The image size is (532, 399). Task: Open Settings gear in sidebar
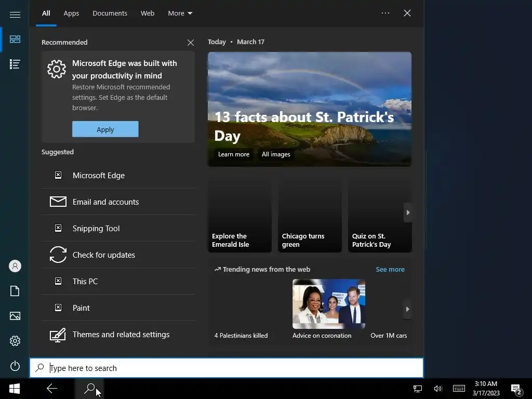[15, 341]
